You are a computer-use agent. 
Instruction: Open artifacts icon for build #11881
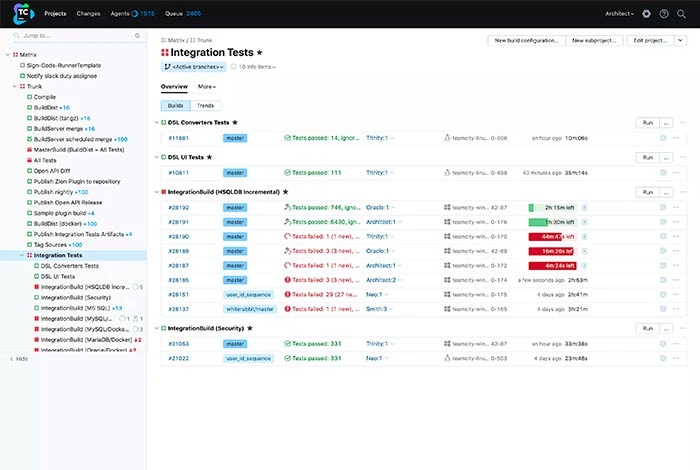[x=662, y=138]
